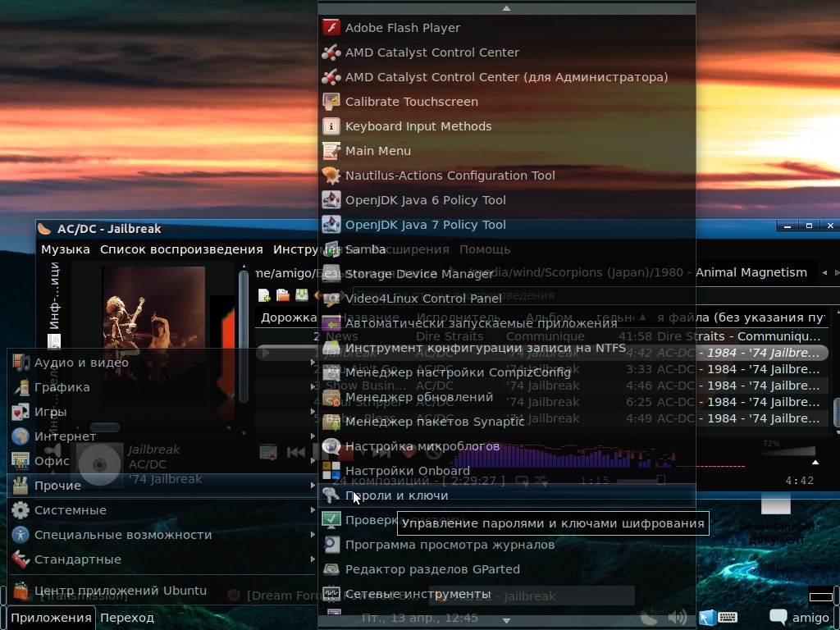This screenshot has height=630, width=840.
Task: Click the Проверка системы checkmark icon
Action: point(331,520)
